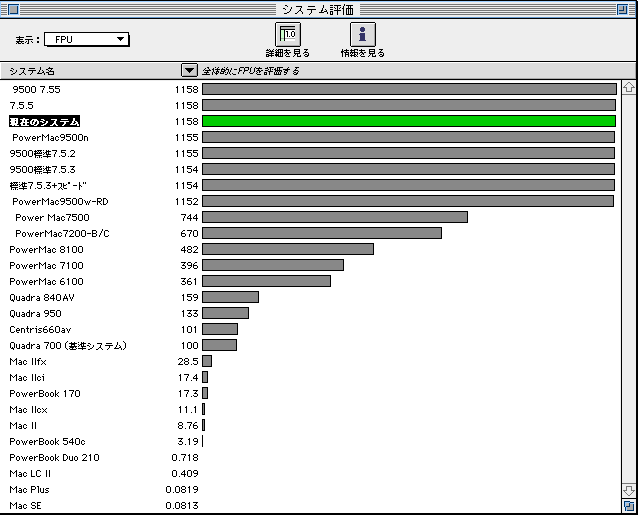Click the 482 score value
This screenshot has height=515, width=638.
pyautogui.click(x=189, y=249)
